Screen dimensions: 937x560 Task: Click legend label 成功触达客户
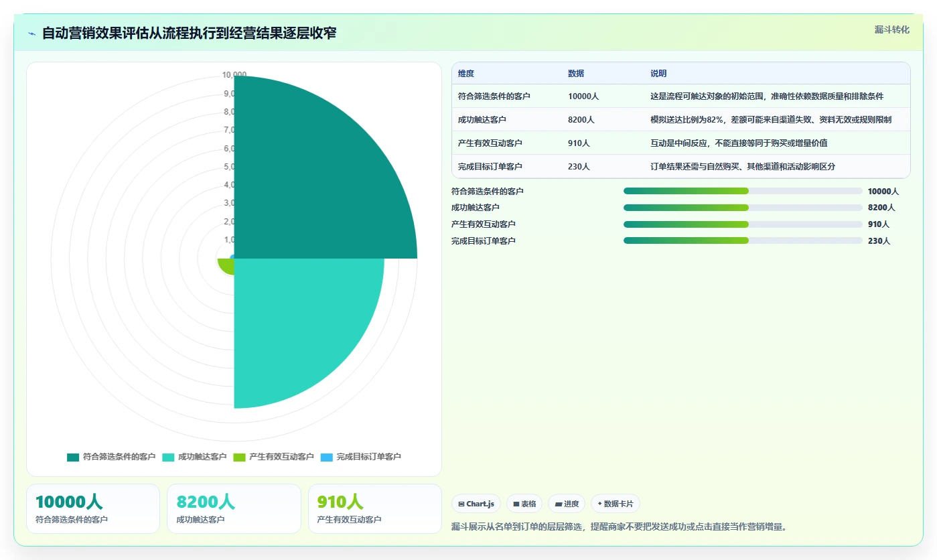click(x=202, y=457)
